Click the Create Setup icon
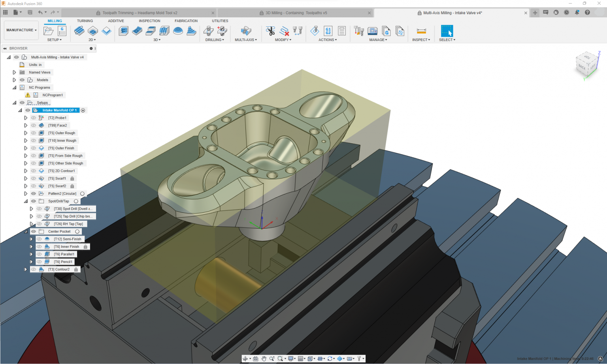 coord(49,30)
